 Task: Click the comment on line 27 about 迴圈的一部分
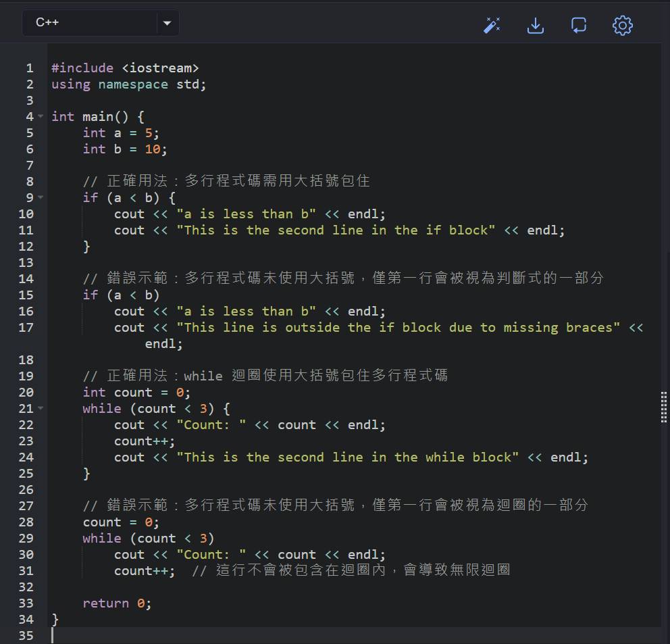[336, 505]
